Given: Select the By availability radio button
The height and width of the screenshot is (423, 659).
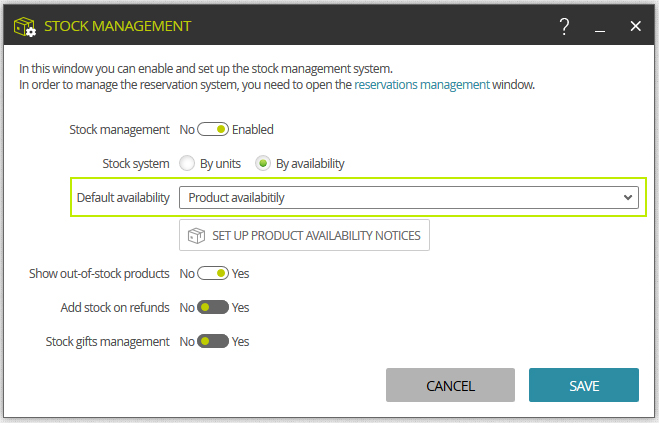Looking at the screenshot, I should pyautogui.click(x=263, y=163).
